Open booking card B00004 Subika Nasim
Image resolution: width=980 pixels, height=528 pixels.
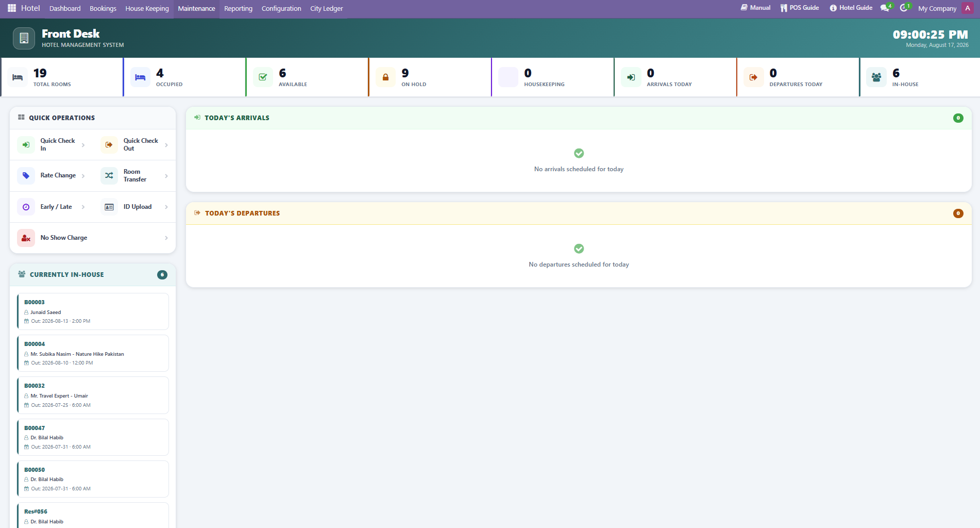point(93,353)
